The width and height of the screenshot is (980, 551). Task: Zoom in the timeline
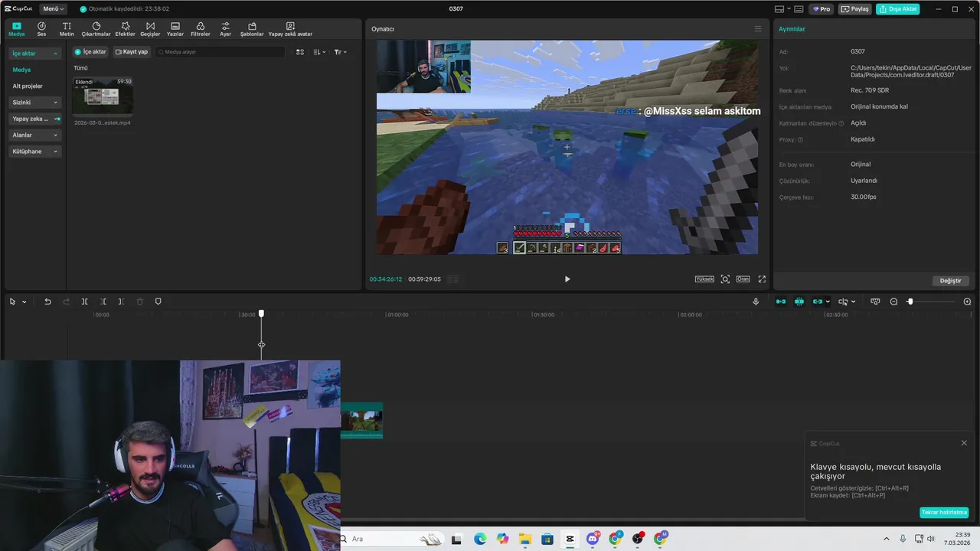(967, 302)
